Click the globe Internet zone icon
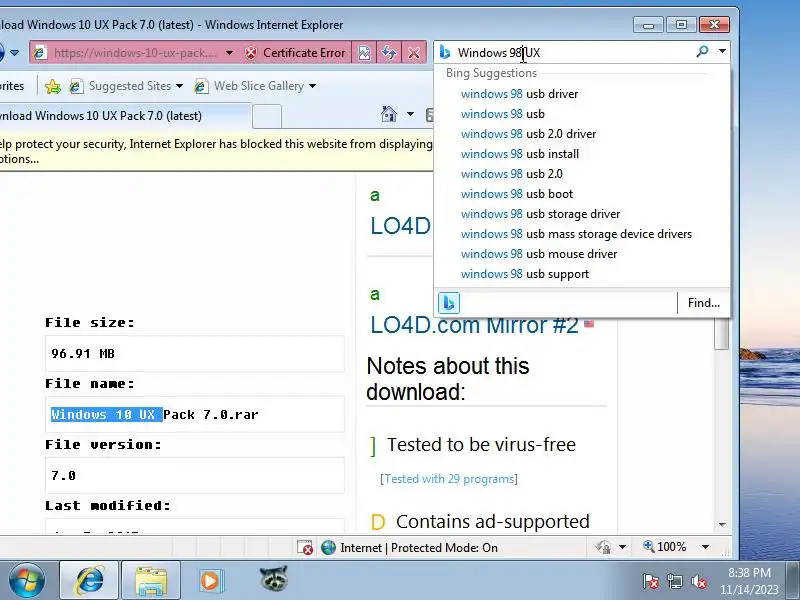This screenshot has height=600, width=800. click(x=329, y=547)
